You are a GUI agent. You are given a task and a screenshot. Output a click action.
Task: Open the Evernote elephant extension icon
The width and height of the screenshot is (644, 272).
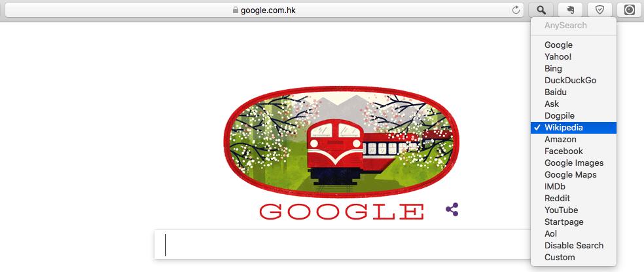[x=571, y=10]
